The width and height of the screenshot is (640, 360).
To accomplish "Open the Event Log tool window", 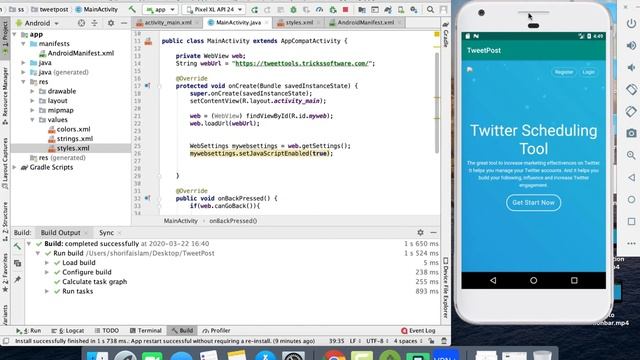I will tap(418, 331).
